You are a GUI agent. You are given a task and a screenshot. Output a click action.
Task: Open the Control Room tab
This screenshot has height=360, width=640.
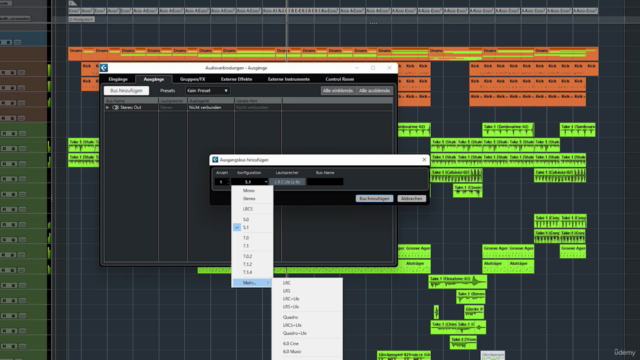pos(340,79)
